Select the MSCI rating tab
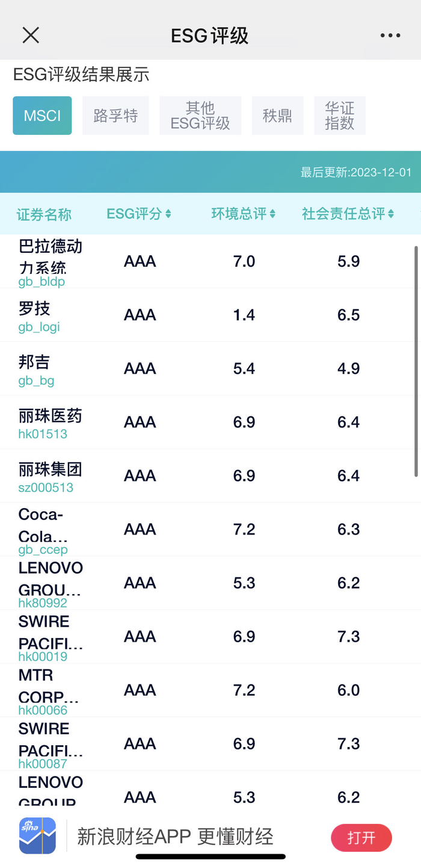Image resolution: width=421 pixels, height=868 pixels. pos(42,115)
